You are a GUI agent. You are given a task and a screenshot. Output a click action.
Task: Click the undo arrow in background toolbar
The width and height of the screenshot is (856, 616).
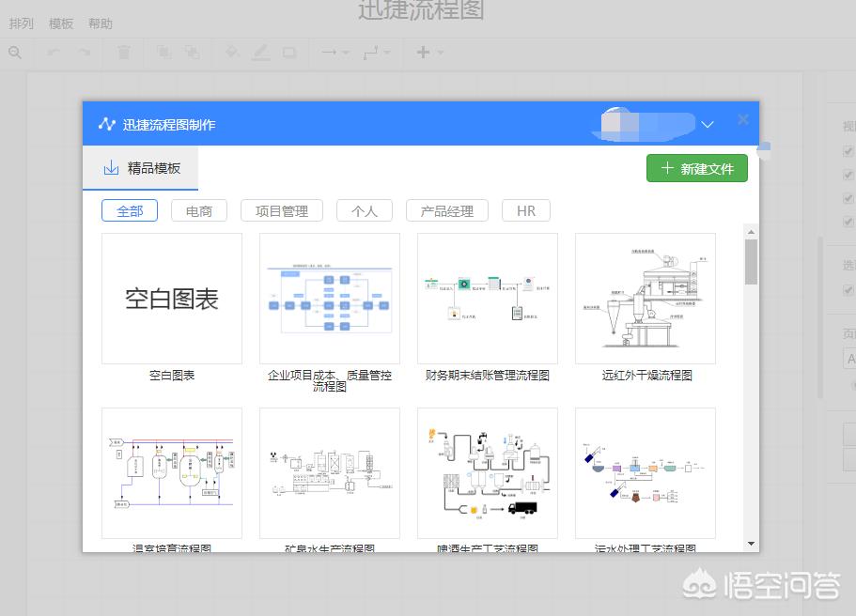pos(54,53)
